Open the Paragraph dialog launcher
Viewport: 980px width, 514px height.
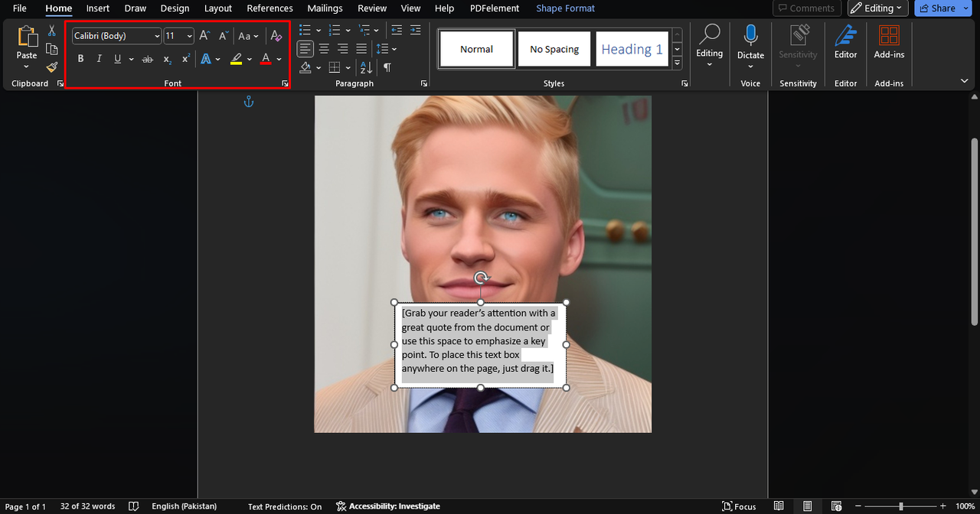(x=424, y=83)
